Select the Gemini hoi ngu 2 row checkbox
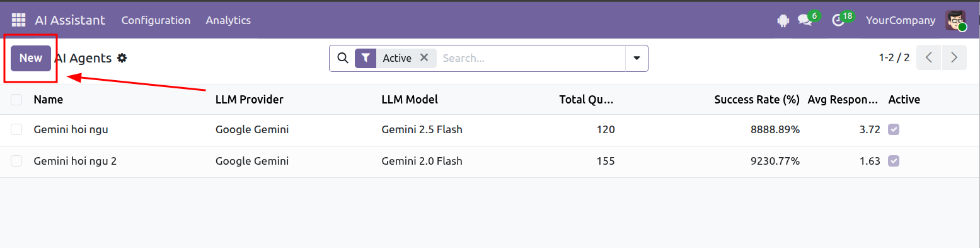 (x=16, y=161)
